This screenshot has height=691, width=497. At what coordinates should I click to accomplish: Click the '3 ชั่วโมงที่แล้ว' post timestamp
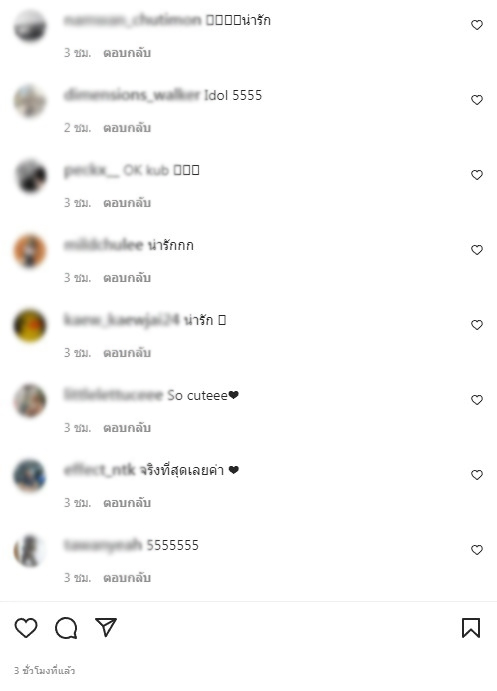click(x=45, y=670)
